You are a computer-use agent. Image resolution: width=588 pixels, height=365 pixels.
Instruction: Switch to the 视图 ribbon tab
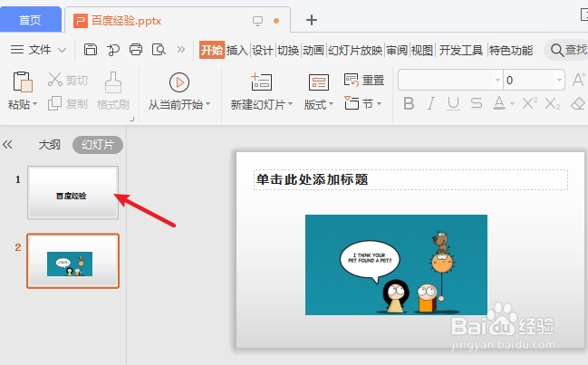422,50
